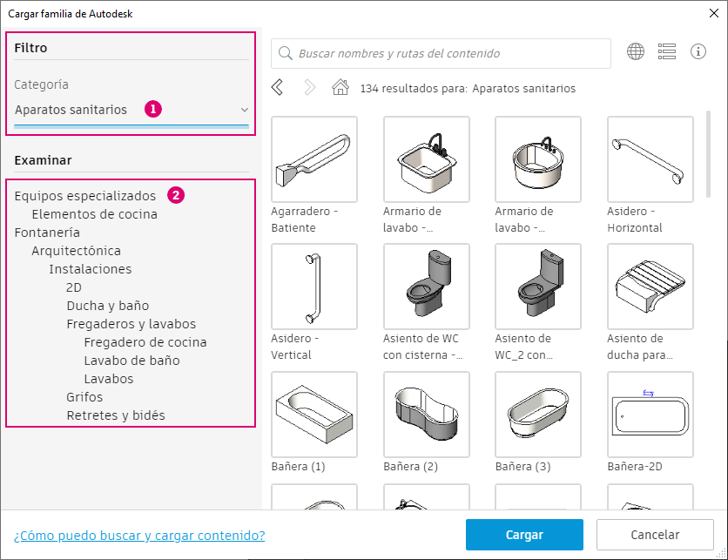Select Retretes y bidés tree item
The height and width of the screenshot is (560, 728).
116,415
